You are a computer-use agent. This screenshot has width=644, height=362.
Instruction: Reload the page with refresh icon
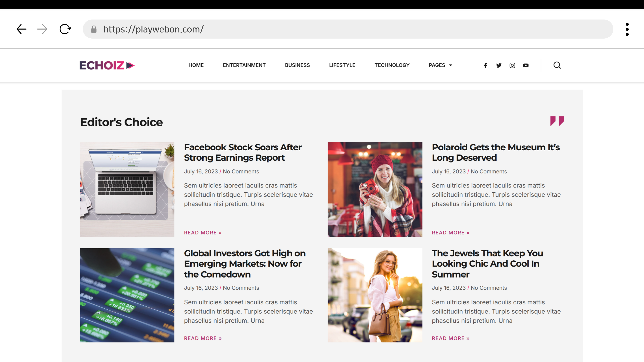[65, 29]
